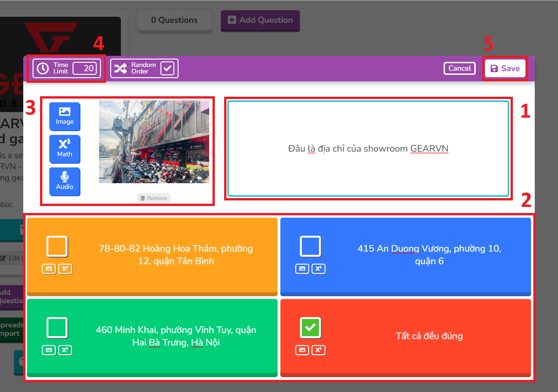558x392 pixels.
Task: Edit the 'Tất cả đều đúng' answer text
Action: [x=429, y=336]
